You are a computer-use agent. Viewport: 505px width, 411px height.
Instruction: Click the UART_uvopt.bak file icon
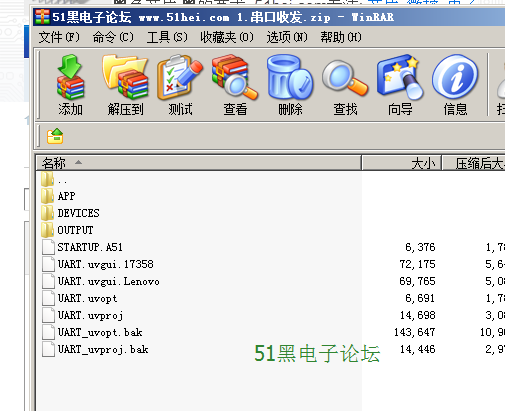pyautogui.click(x=48, y=332)
